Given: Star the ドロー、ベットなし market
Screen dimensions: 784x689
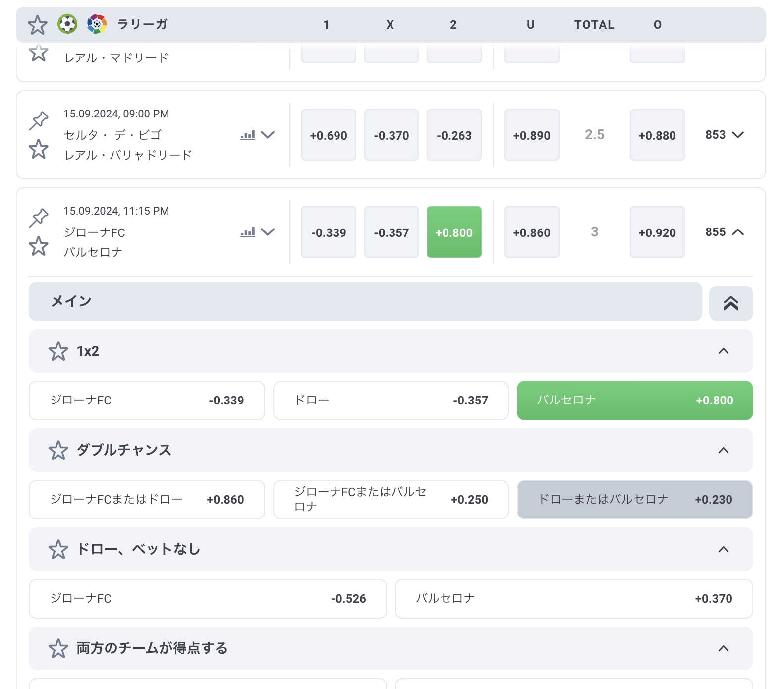Looking at the screenshot, I should click(x=58, y=549).
